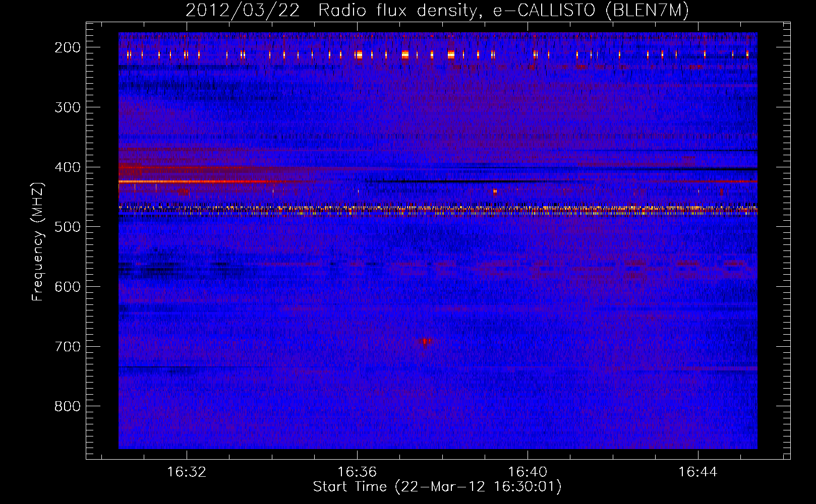This screenshot has width=816, height=504.
Task: Click the 300 frequency tick label
Action: [x=68, y=107]
